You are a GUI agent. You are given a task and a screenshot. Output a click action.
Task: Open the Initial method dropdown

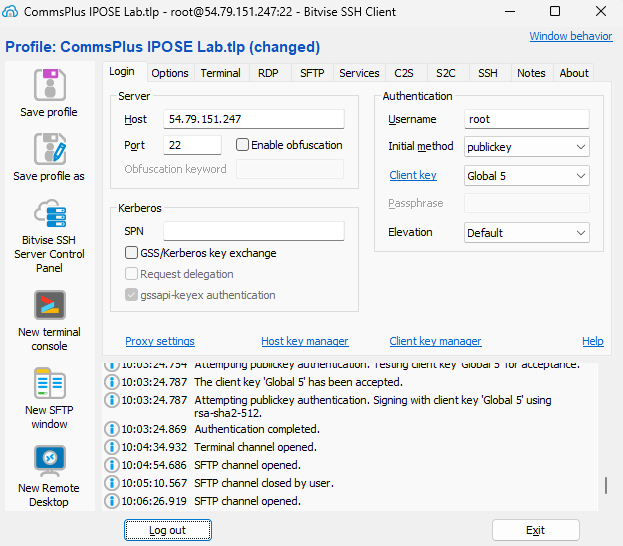point(526,147)
